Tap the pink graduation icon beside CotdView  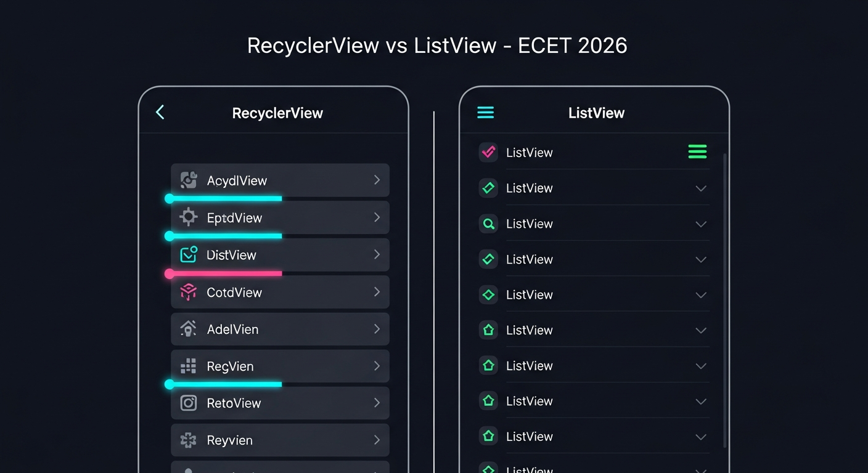(x=188, y=292)
